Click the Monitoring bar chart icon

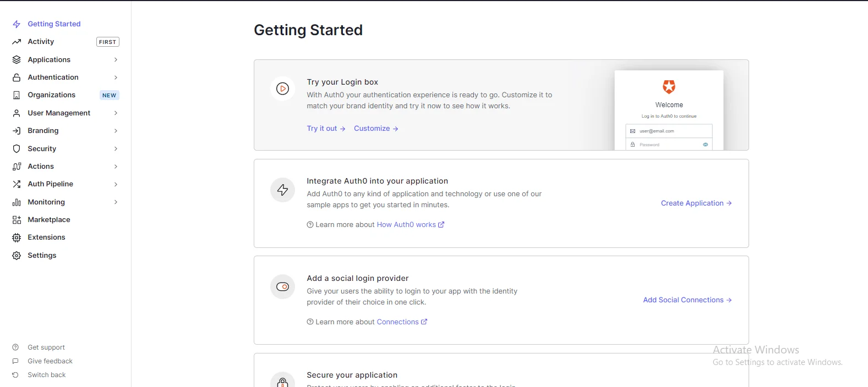[17, 202]
